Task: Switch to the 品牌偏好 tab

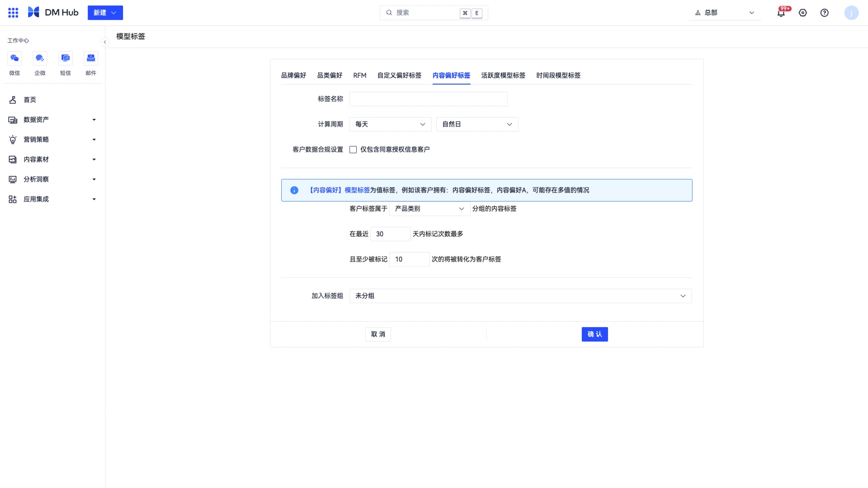Action: pyautogui.click(x=294, y=75)
